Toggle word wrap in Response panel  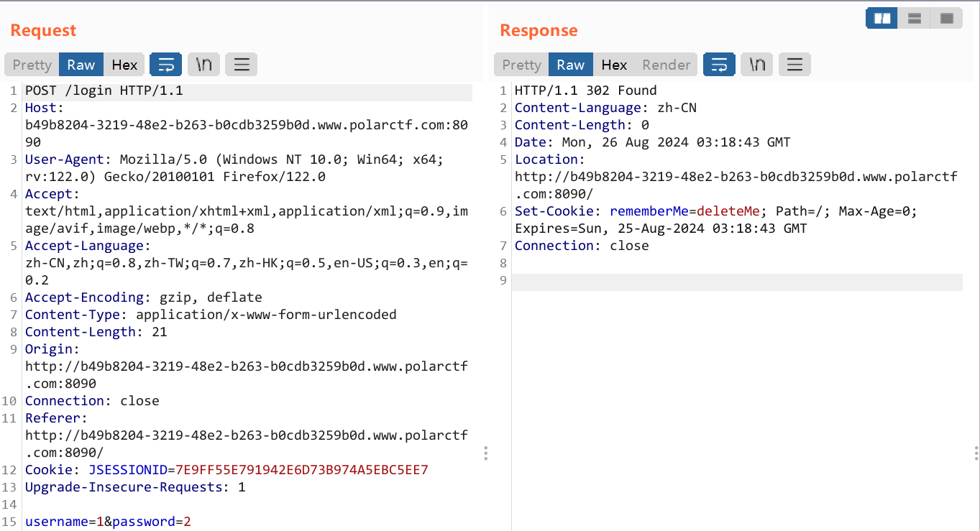(719, 65)
